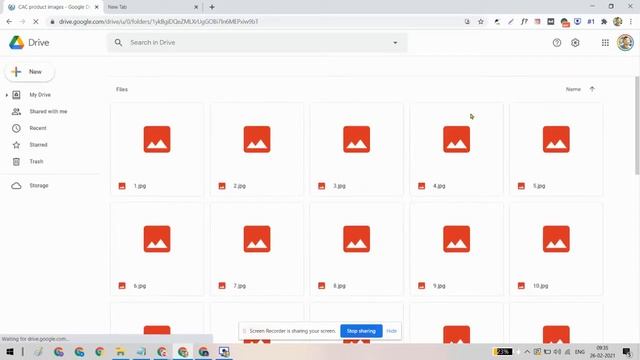The height and width of the screenshot is (360, 640).
Task: Go back in browser history
Action: 9,22
